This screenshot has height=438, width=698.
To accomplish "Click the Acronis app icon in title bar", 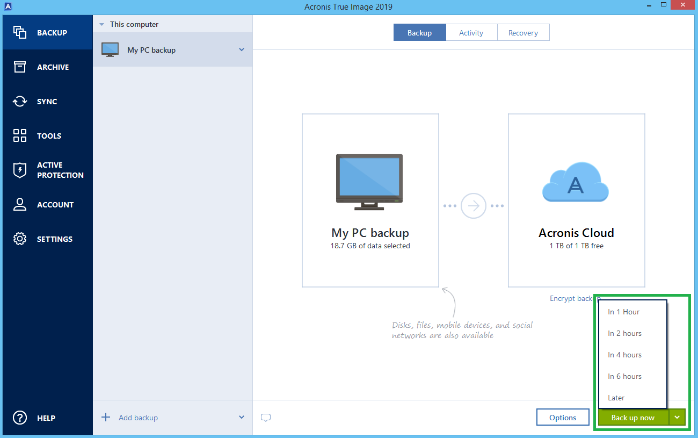I will point(8,7).
